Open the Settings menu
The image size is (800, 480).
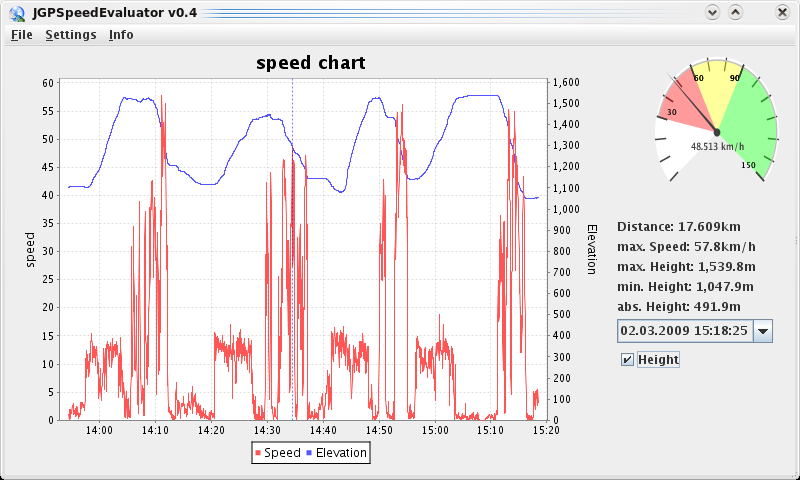click(71, 34)
